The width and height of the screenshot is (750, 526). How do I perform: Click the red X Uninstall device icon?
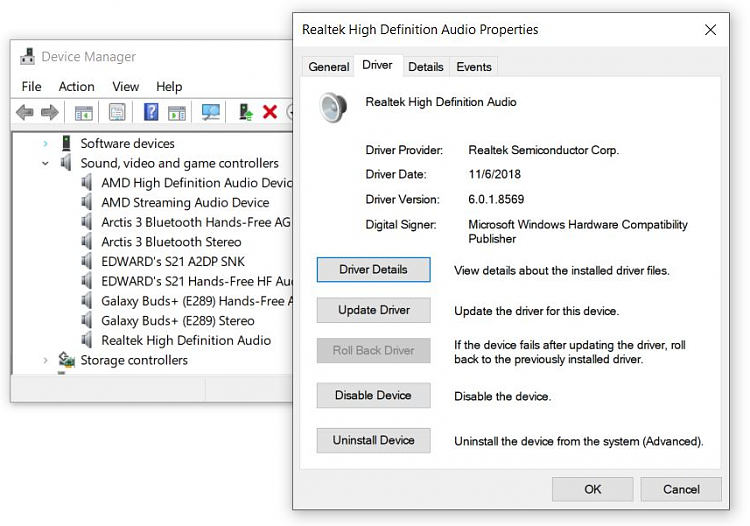[x=270, y=112]
